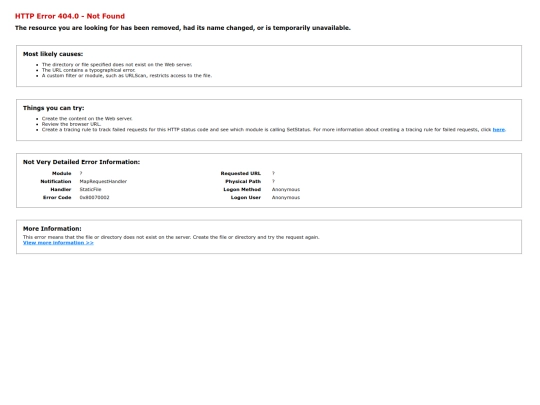Select 'MapRequestHandler' value
Image resolution: width=540 pixels, height=405 pixels.
(103, 181)
